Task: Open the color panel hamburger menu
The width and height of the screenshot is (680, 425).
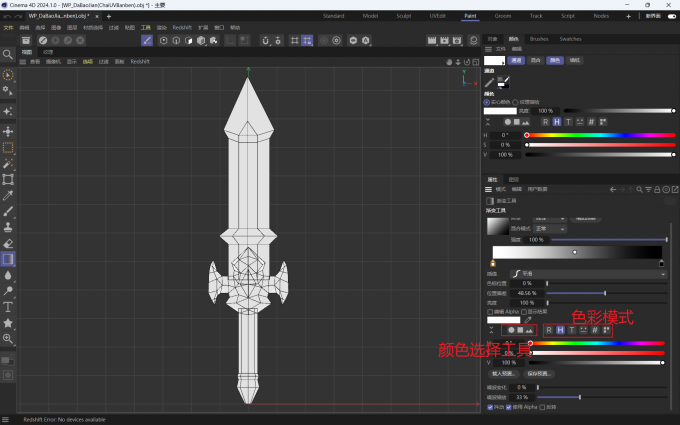Action: click(x=488, y=49)
